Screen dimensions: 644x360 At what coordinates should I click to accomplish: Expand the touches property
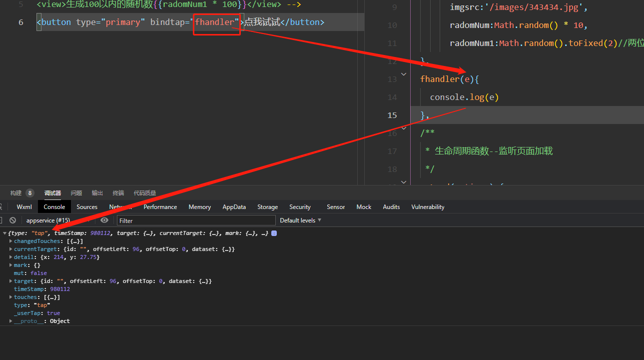point(10,297)
